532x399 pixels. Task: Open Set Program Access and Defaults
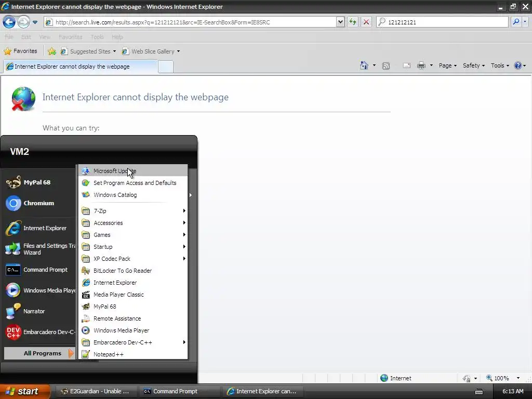click(x=133, y=183)
